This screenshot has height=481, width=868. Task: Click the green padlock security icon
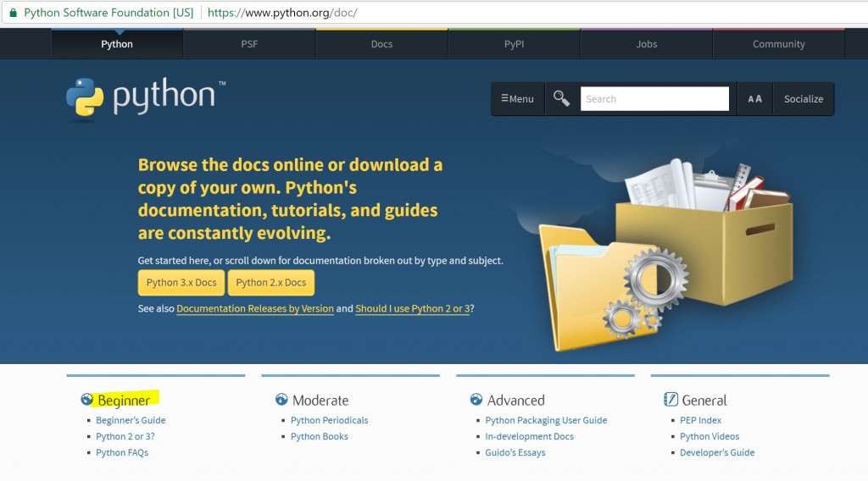click(x=14, y=12)
